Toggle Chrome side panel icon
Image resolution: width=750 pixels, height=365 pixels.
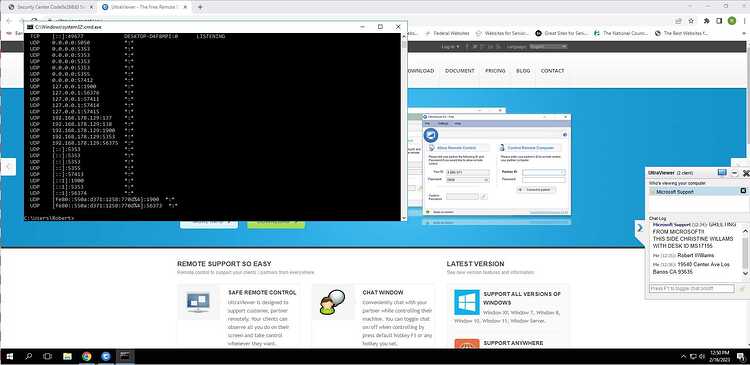(x=719, y=21)
